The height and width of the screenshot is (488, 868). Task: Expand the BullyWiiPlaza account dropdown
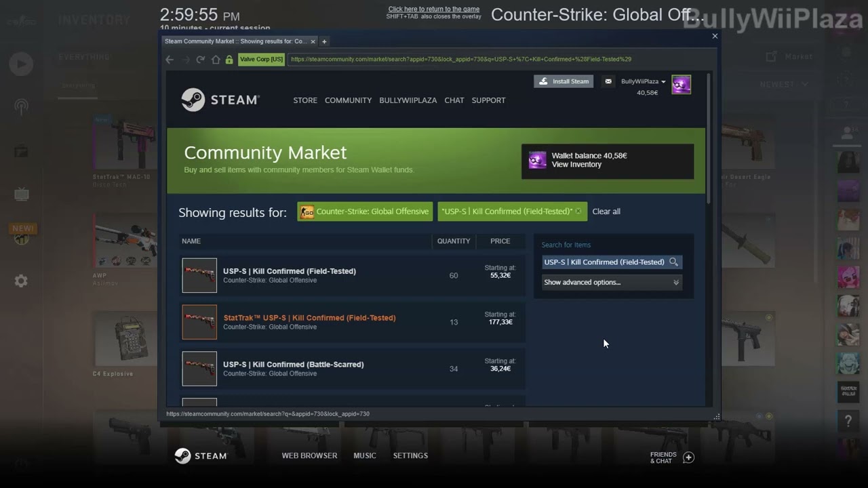click(643, 81)
